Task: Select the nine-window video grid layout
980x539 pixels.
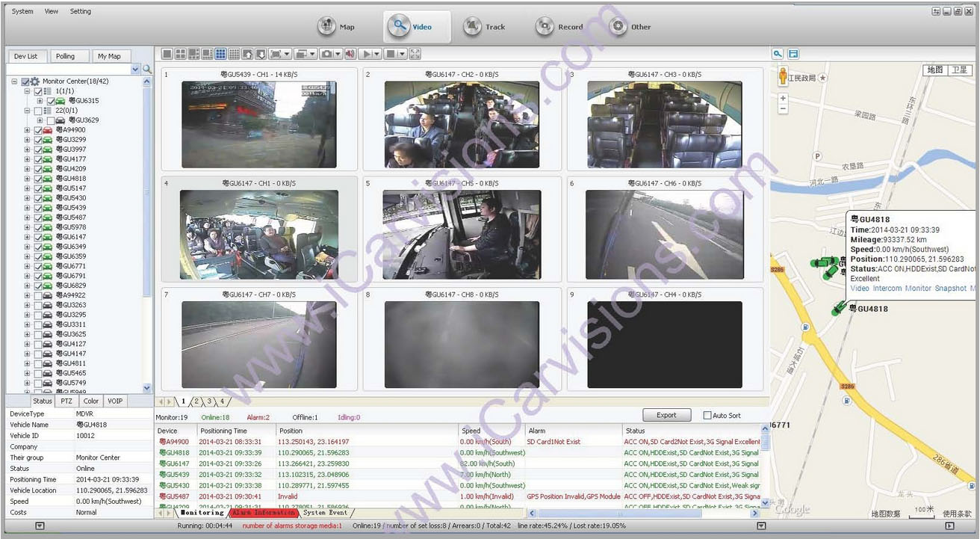Action: tap(221, 54)
